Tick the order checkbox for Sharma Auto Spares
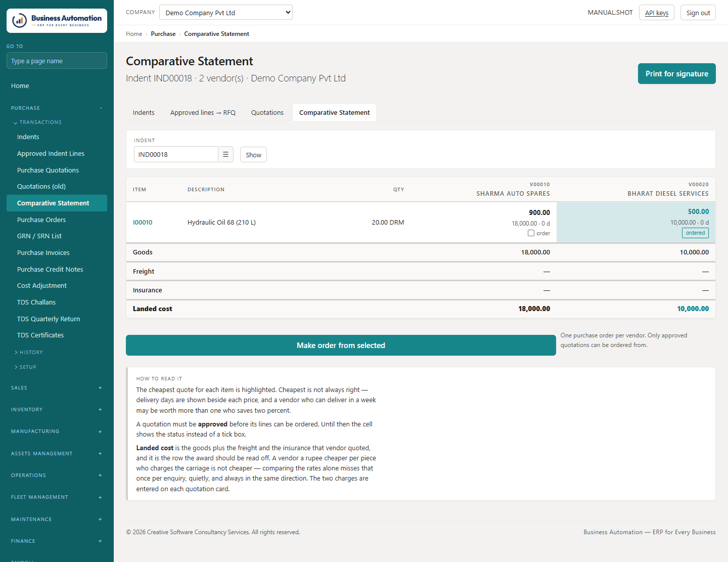 pyautogui.click(x=531, y=233)
